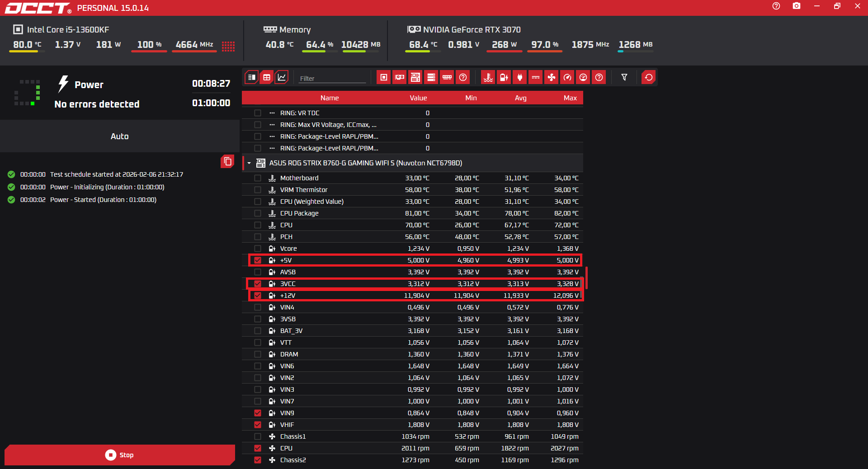Reset sensor min/max values with refresh icon

pos(649,77)
